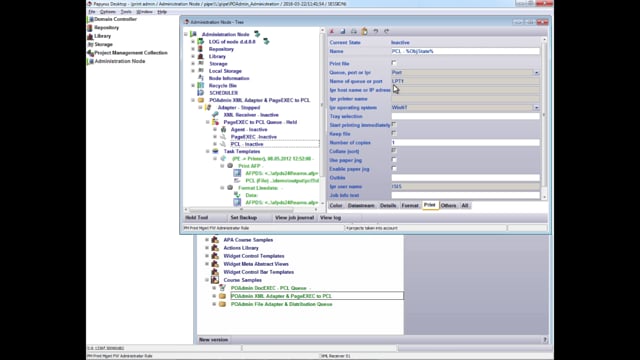
Task: Click the POAdmin DocEXEC - PCL Queue icon
Action: point(222,288)
